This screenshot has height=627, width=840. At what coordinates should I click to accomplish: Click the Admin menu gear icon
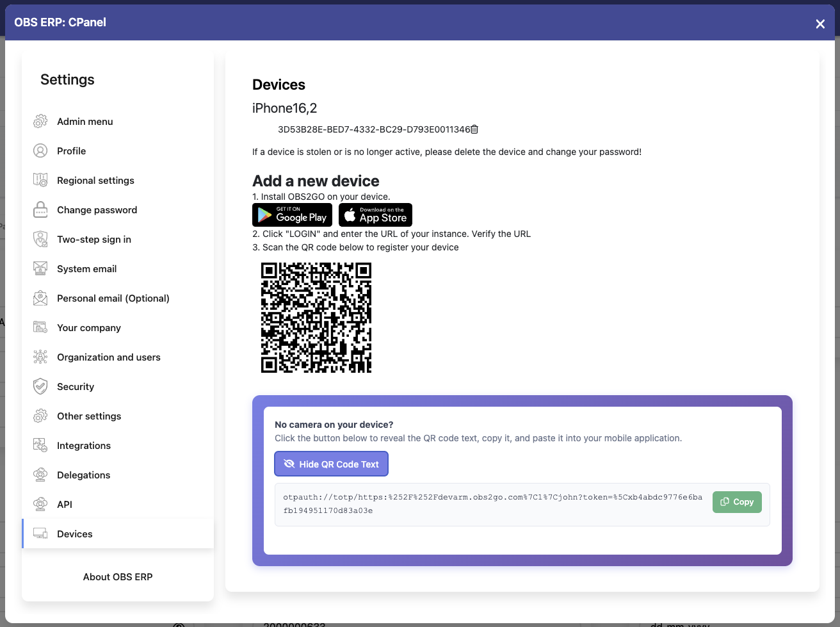tap(40, 121)
